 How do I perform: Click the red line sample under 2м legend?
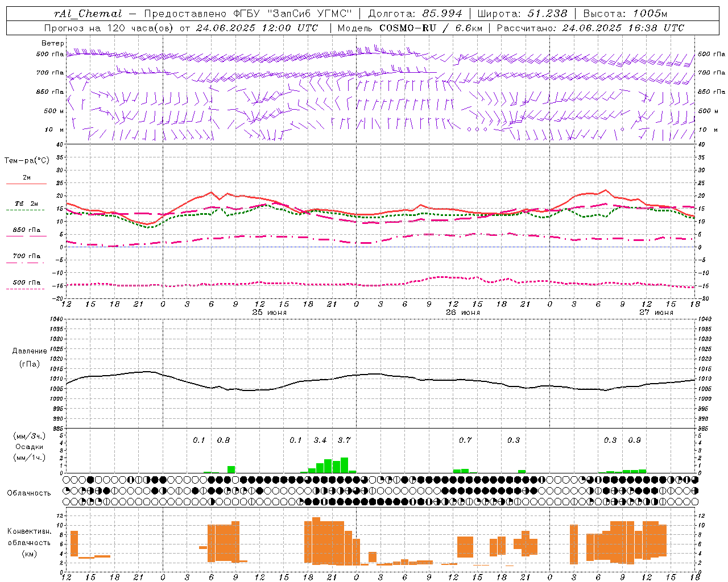(x=26, y=184)
